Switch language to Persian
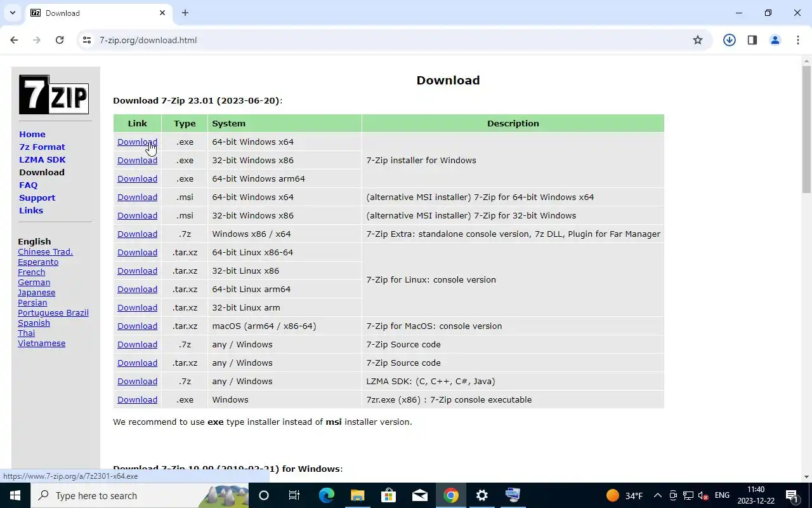Viewport: 812px width, 508px height. [32, 302]
